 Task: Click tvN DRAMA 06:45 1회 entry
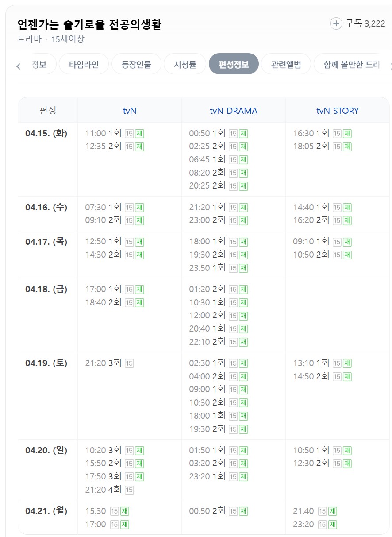click(219, 159)
